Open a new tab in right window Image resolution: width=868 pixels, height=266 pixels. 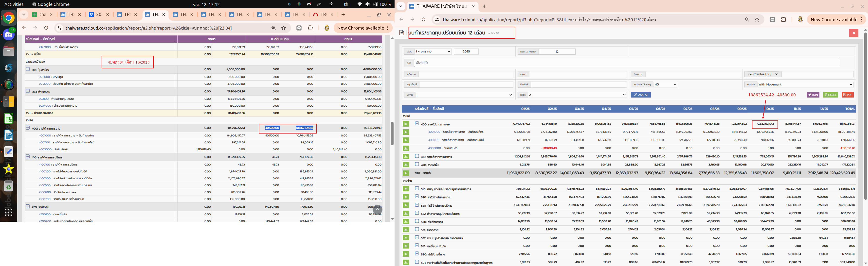(x=485, y=6)
